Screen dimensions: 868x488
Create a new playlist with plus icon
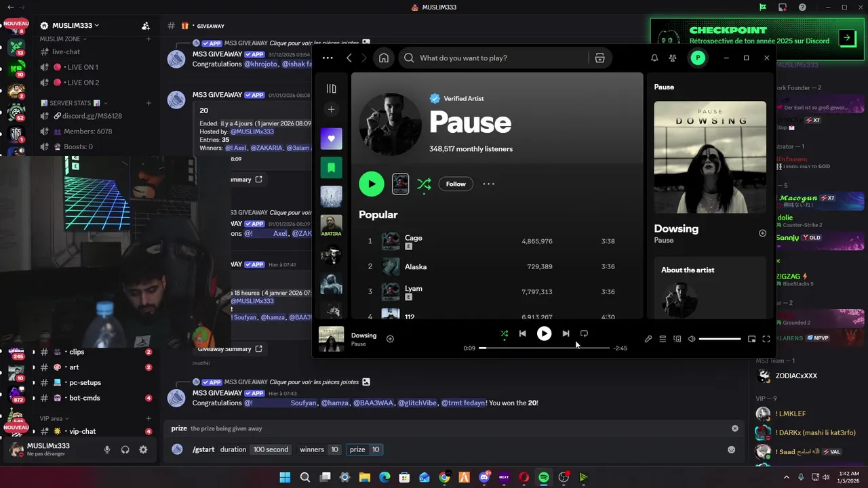331,109
